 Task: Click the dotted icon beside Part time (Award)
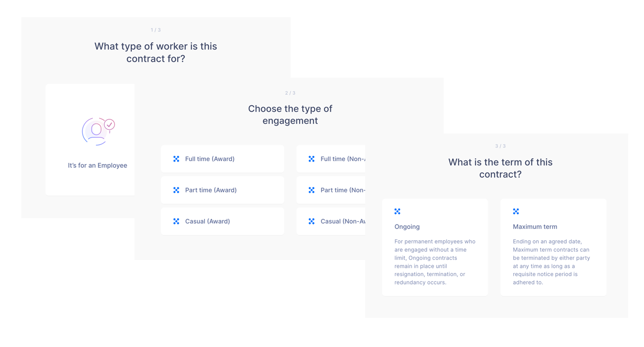point(176,190)
